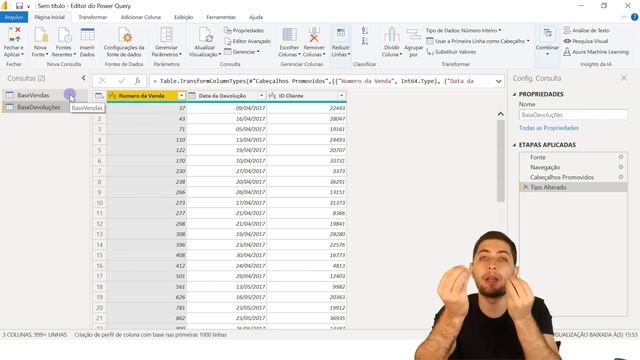Open Fonte step settings gear

click(x=621, y=157)
